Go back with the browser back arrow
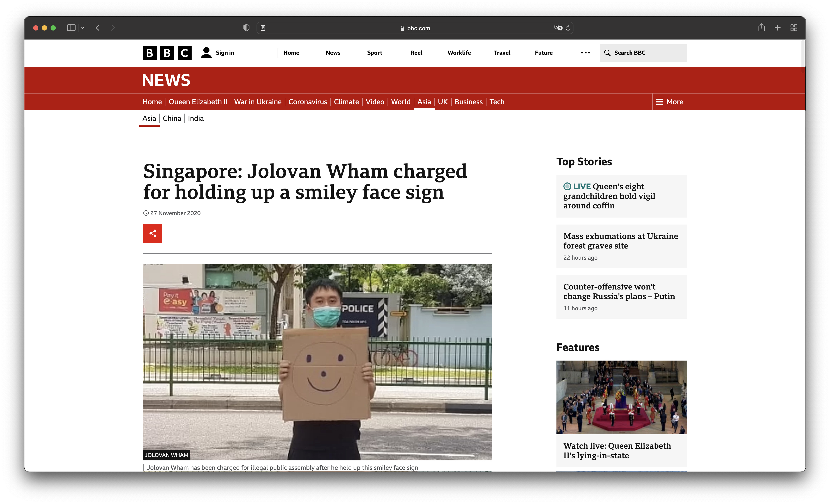830x504 pixels. click(x=98, y=28)
